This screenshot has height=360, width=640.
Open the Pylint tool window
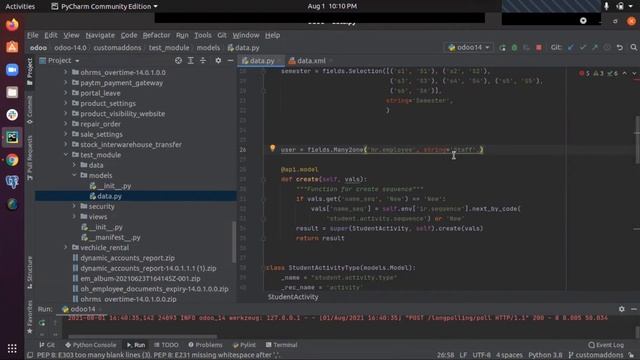(244, 345)
